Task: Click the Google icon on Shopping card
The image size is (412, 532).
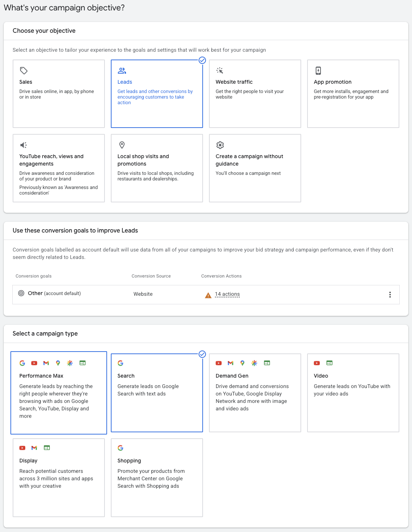Action: click(120, 448)
